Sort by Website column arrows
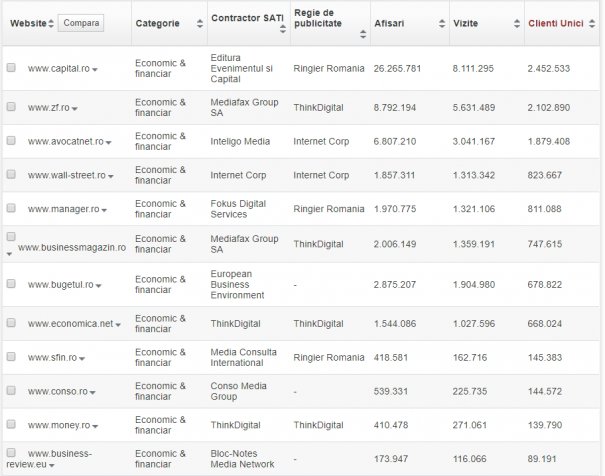This screenshot has height=476, width=605. 52,22
